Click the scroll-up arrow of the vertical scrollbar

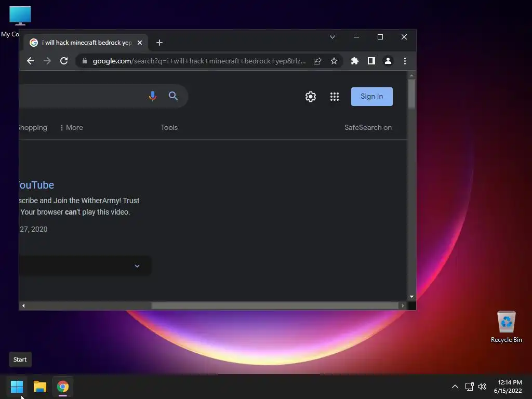pos(411,75)
